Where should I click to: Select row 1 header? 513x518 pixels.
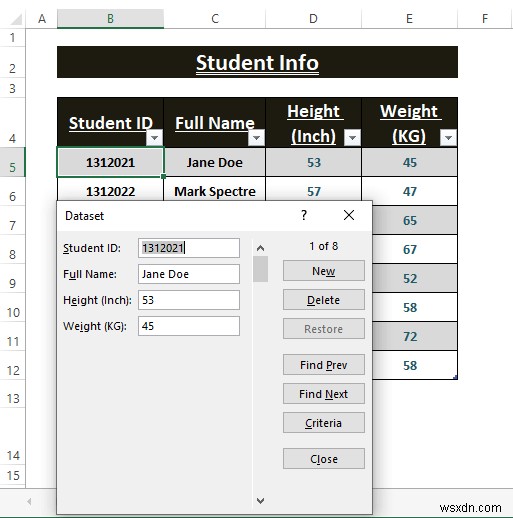click(x=13, y=37)
